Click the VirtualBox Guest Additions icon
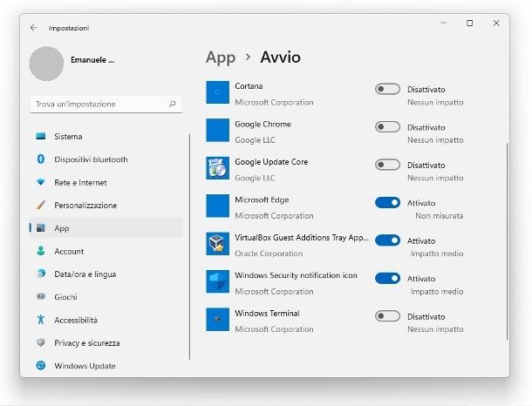Image resolution: width=532 pixels, height=406 pixels. (217, 244)
